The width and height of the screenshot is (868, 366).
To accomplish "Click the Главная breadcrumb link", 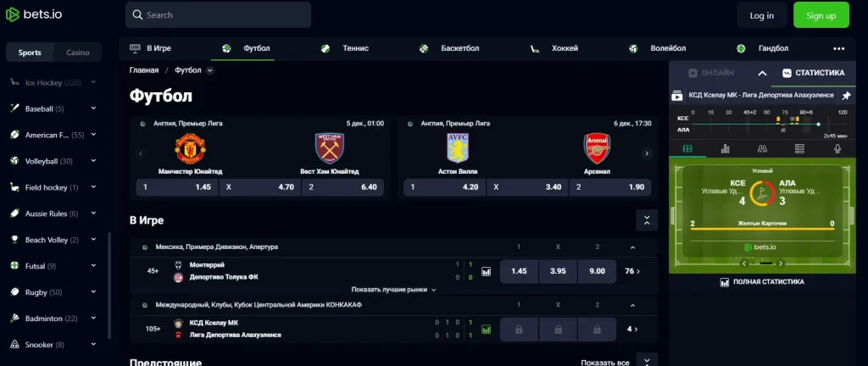I will (144, 70).
